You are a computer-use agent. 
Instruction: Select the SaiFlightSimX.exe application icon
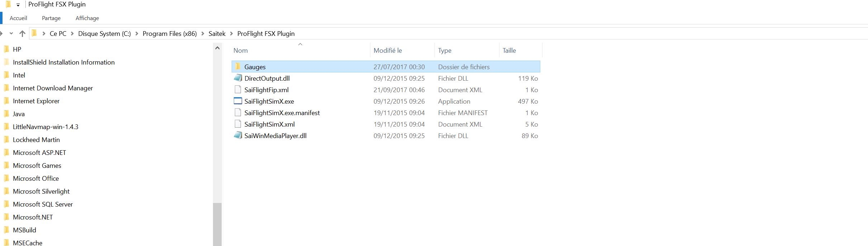[x=238, y=101]
